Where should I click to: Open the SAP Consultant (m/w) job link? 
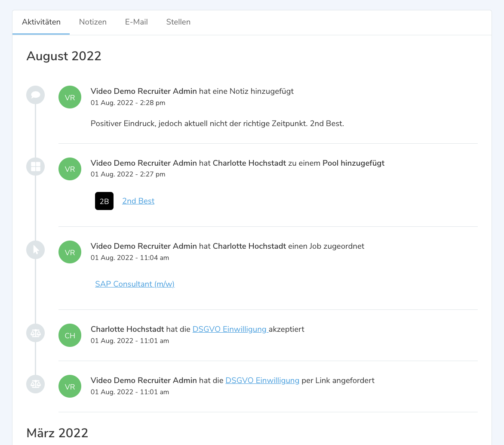click(x=135, y=284)
